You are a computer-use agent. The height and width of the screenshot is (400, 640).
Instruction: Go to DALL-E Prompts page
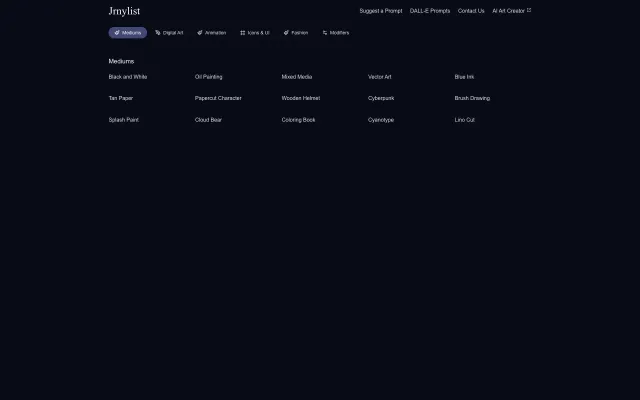point(430,11)
